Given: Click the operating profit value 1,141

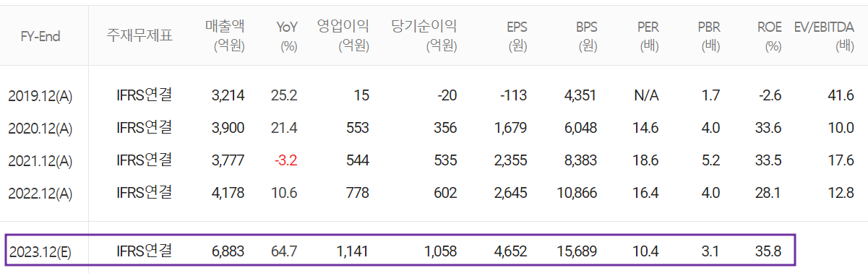Looking at the screenshot, I should 353,252.
